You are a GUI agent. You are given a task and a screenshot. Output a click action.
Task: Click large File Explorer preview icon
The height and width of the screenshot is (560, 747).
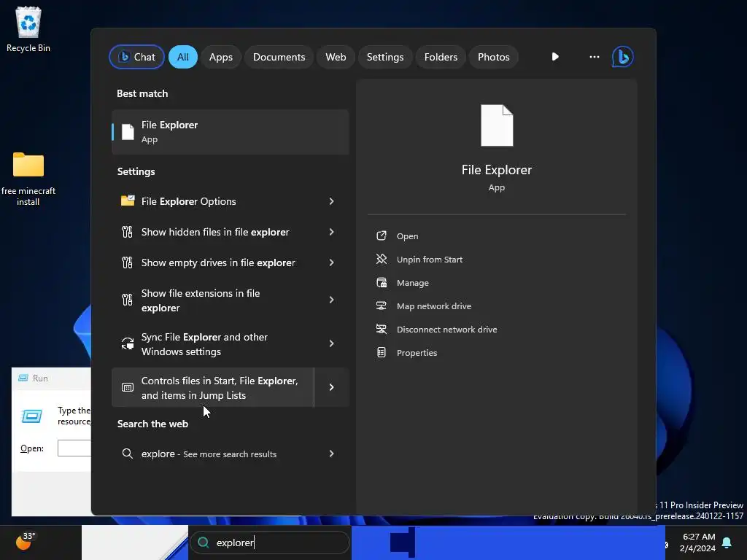(x=496, y=125)
